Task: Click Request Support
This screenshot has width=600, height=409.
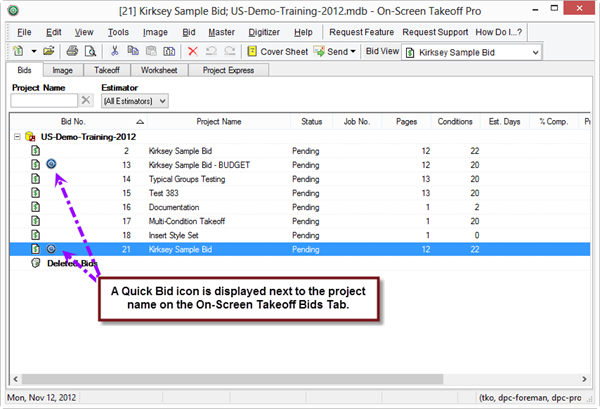Action: coord(435,33)
